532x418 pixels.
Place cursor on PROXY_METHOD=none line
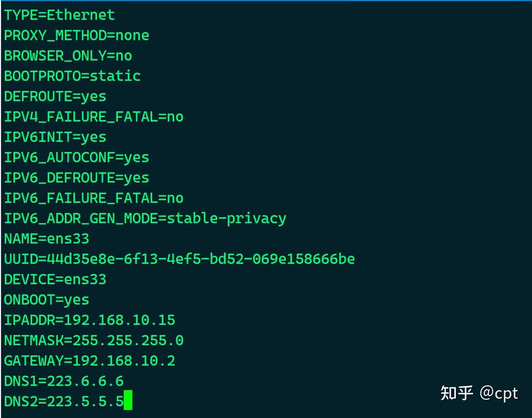(x=77, y=35)
